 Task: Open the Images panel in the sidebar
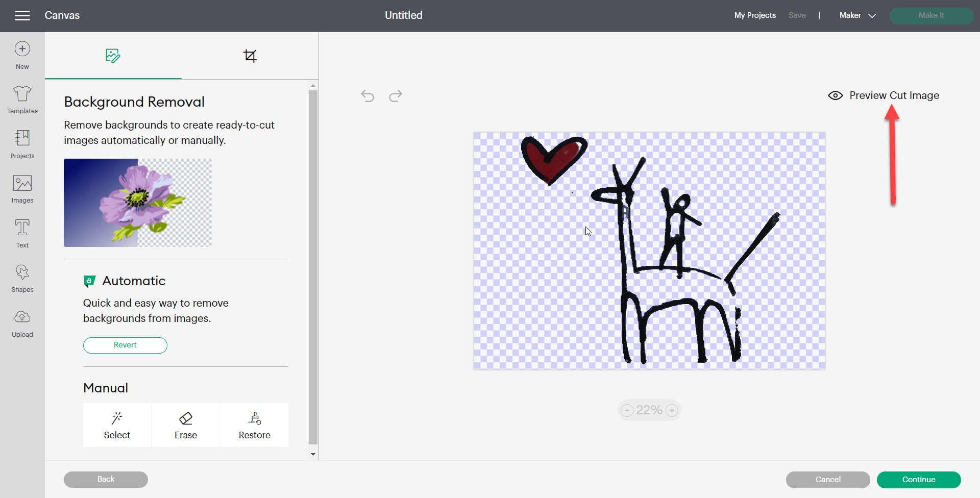click(x=22, y=188)
